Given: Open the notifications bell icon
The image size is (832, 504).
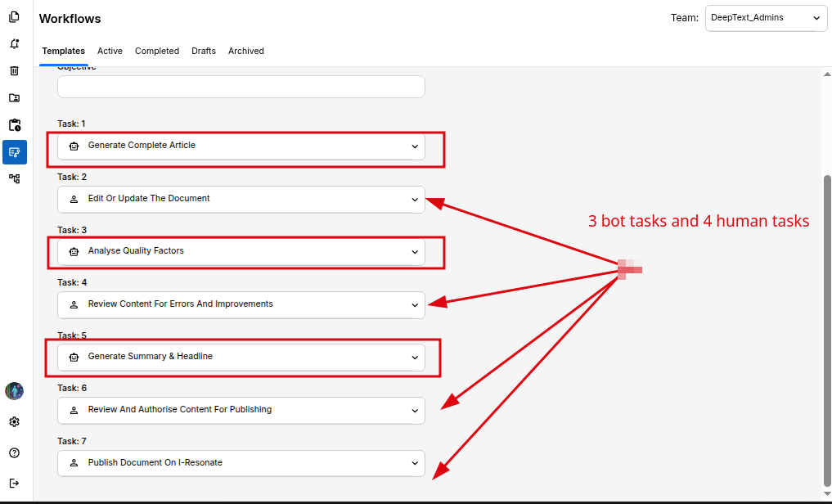Looking at the screenshot, I should pyautogui.click(x=15, y=44).
